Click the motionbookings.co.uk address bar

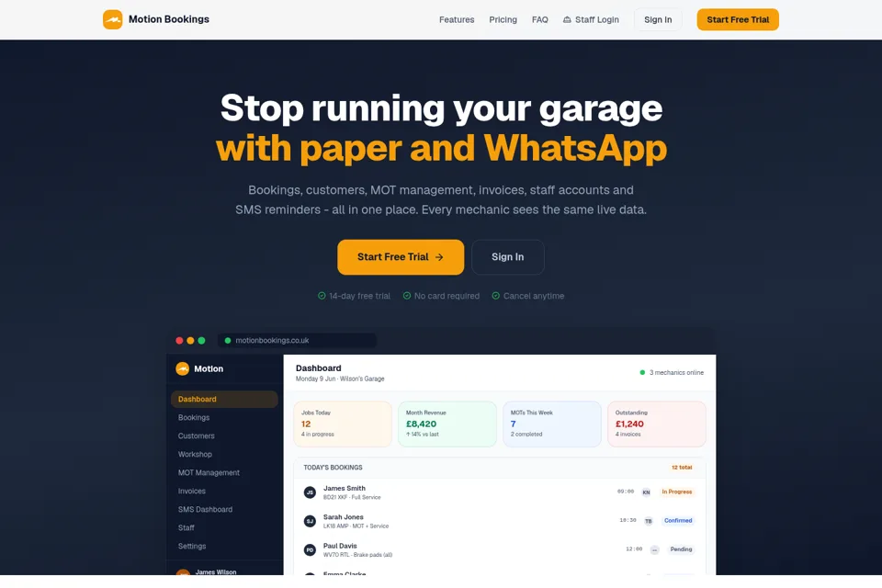coord(297,341)
